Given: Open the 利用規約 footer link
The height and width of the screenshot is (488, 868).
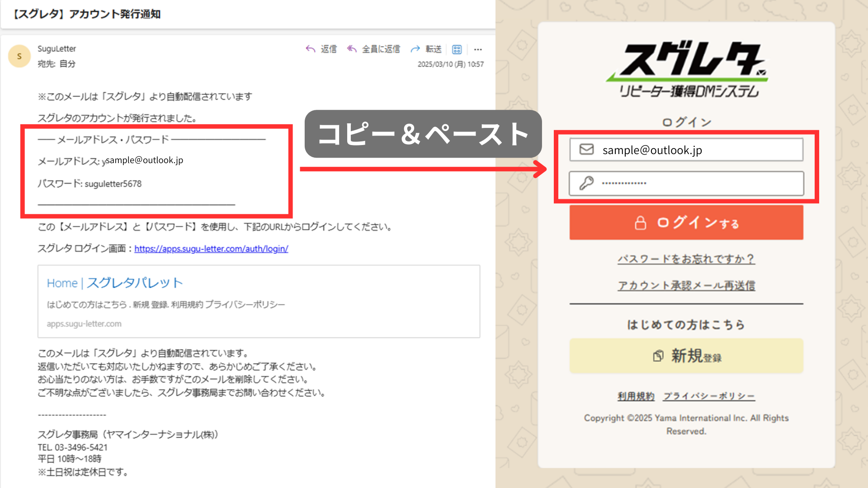Looking at the screenshot, I should tap(636, 396).
